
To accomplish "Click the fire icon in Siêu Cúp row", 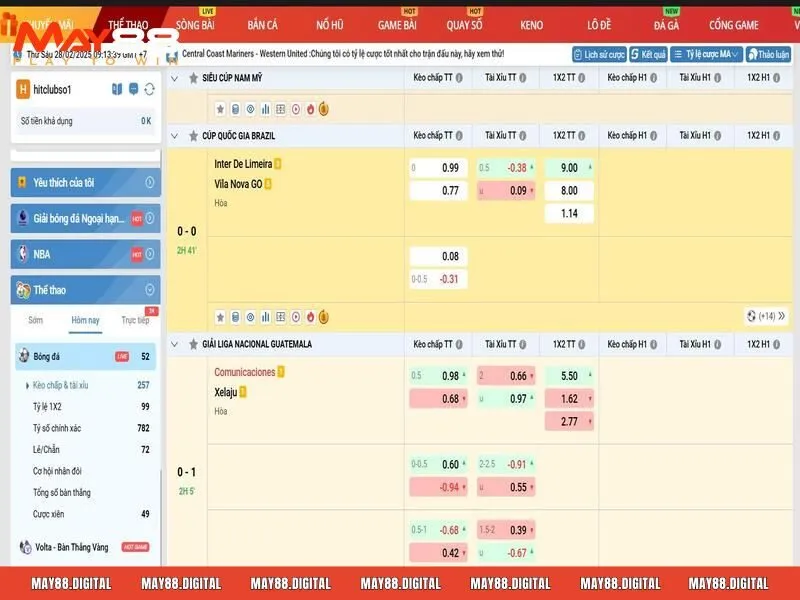I will pyautogui.click(x=311, y=109).
